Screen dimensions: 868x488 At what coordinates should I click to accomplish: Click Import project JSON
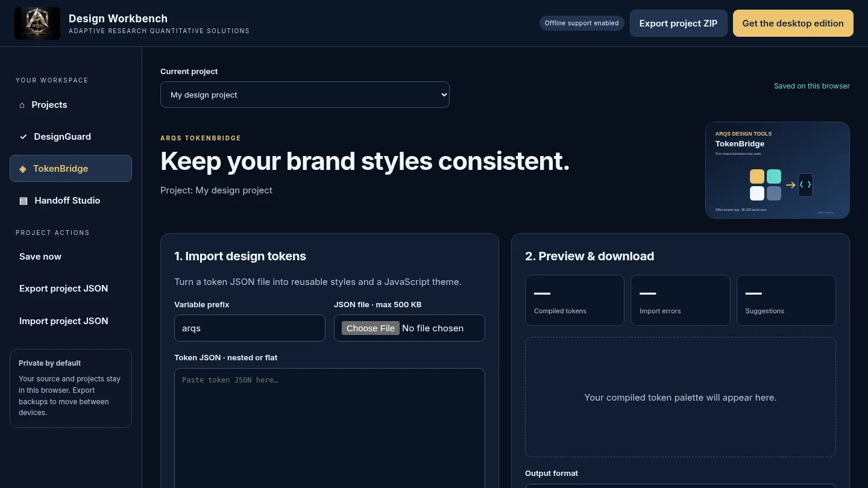click(71, 321)
